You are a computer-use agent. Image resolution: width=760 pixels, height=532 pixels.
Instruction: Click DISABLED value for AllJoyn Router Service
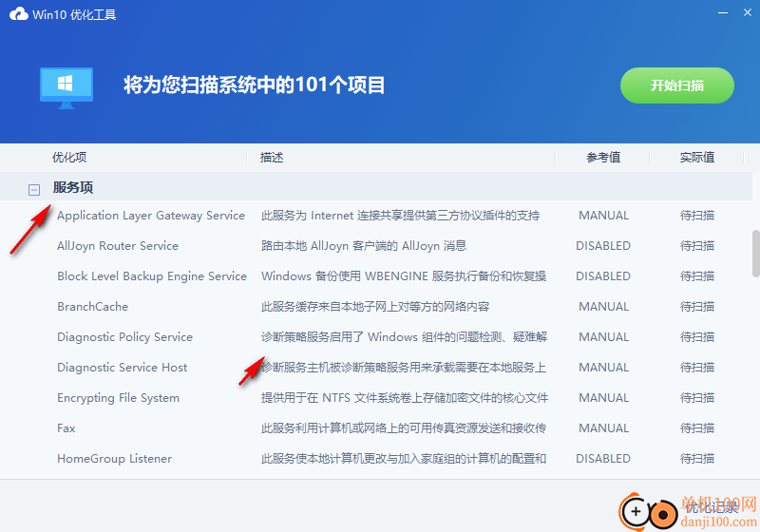(x=603, y=246)
